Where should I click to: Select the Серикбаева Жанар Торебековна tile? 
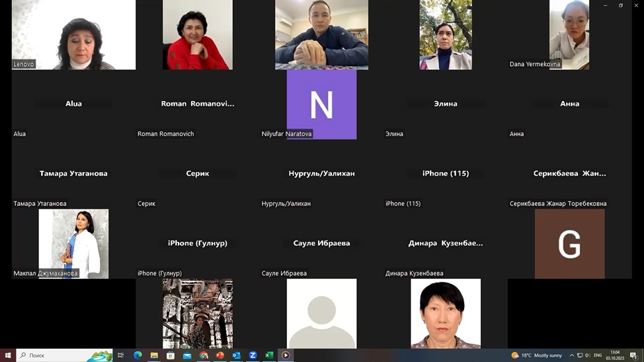click(x=570, y=174)
